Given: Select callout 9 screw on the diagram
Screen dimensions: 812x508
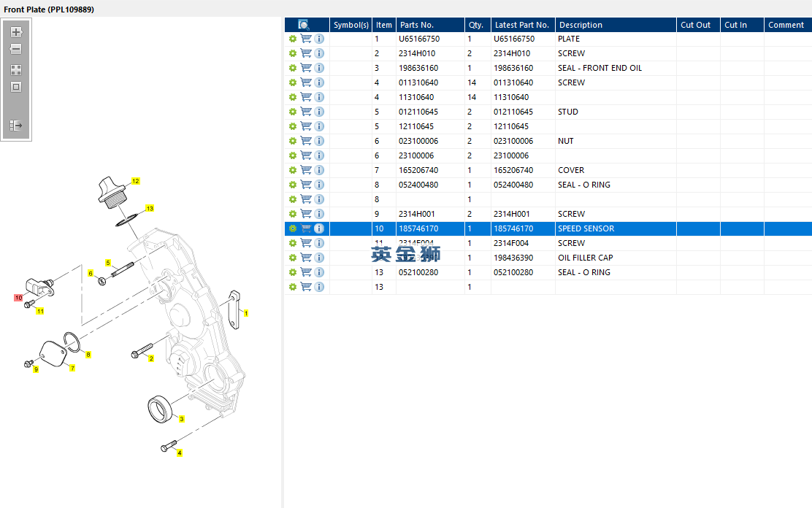Looking at the screenshot, I should (x=36, y=369).
